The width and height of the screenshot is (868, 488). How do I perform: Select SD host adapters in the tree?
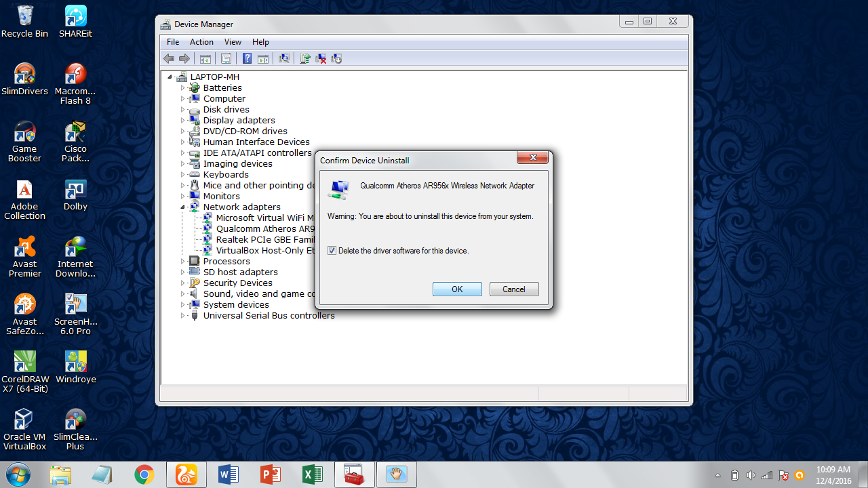click(x=241, y=272)
